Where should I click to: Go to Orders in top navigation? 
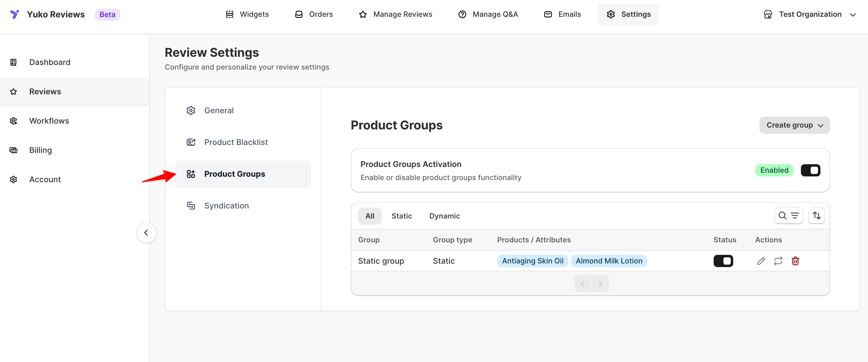[314, 14]
